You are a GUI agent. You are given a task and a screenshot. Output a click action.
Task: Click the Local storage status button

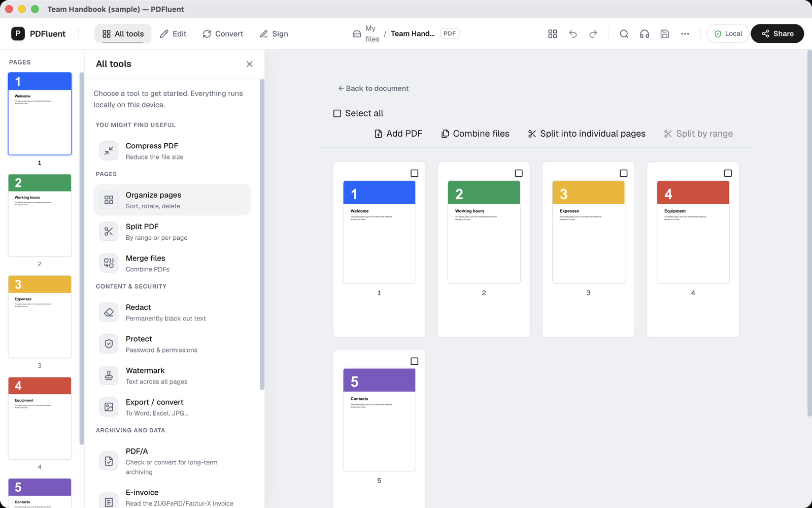tap(728, 34)
